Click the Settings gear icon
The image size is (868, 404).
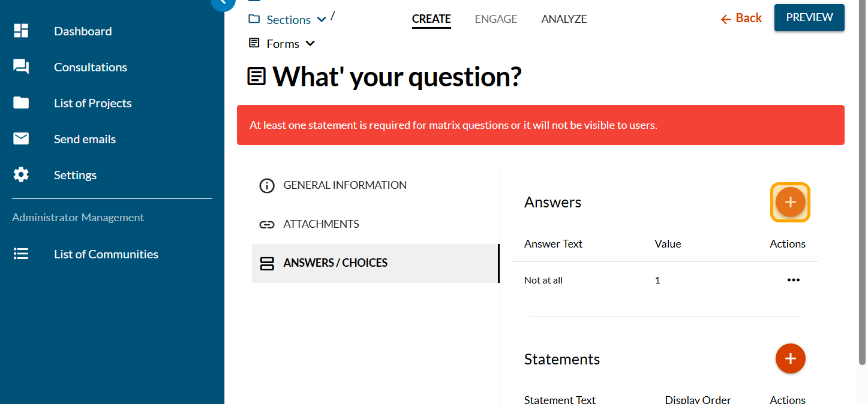[x=21, y=175]
